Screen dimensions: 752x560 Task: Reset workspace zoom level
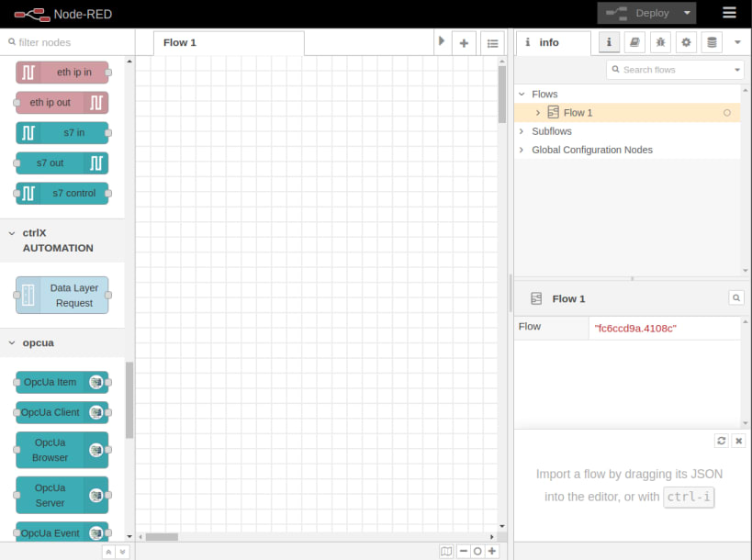click(477, 552)
